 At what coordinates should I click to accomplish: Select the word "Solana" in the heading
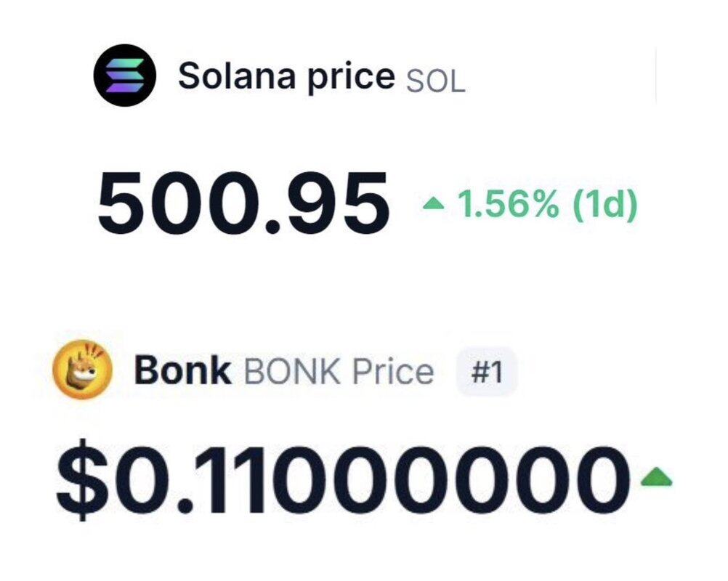pyautogui.click(x=238, y=76)
